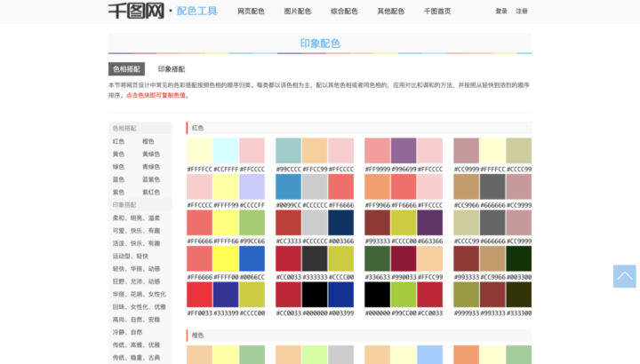This screenshot has width=640, height=364.
Task: Copy the #003399 royal blue swatch
Action: click(340, 294)
